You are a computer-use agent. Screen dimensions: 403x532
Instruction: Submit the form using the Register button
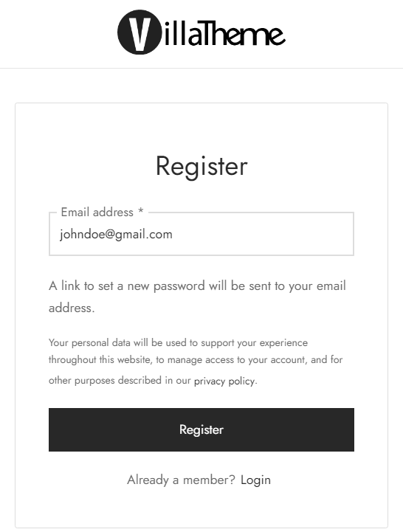pyautogui.click(x=201, y=429)
